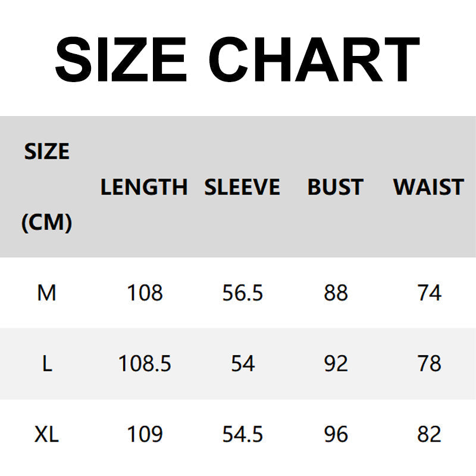Click the 74 waist value

pyautogui.click(x=429, y=293)
